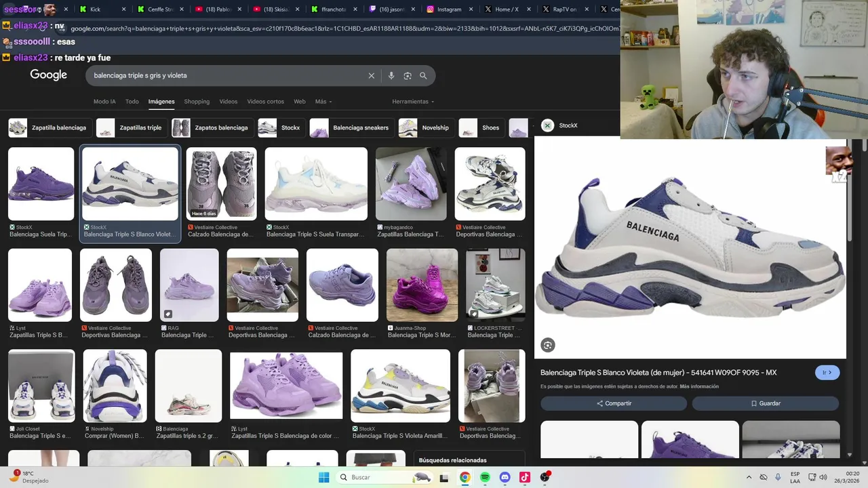This screenshot has width=868, height=488.
Task: Open the Todo results tab
Action: (132, 102)
